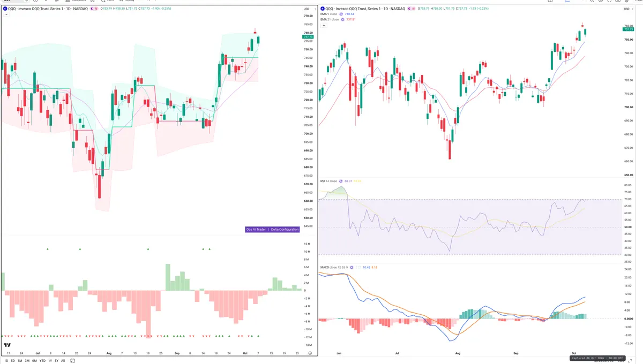The width and height of the screenshot is (643, 364).
Task: Click the TradingView logo in left chart corner
Action: click(7, 345)
